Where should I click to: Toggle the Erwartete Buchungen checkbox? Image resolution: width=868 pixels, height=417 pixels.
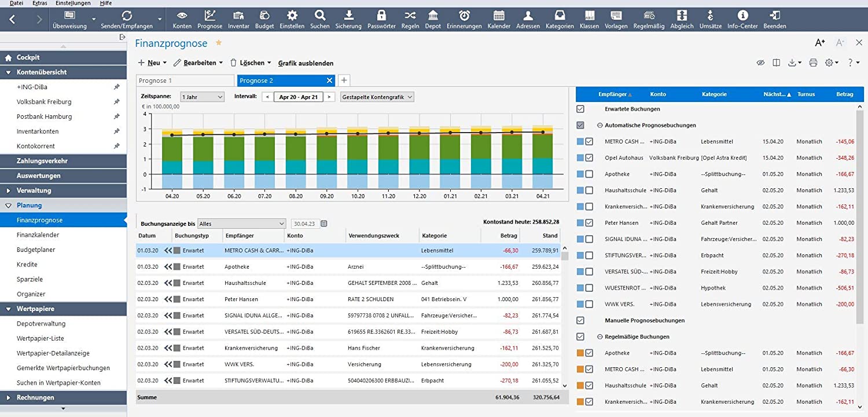tap(580, 109)
